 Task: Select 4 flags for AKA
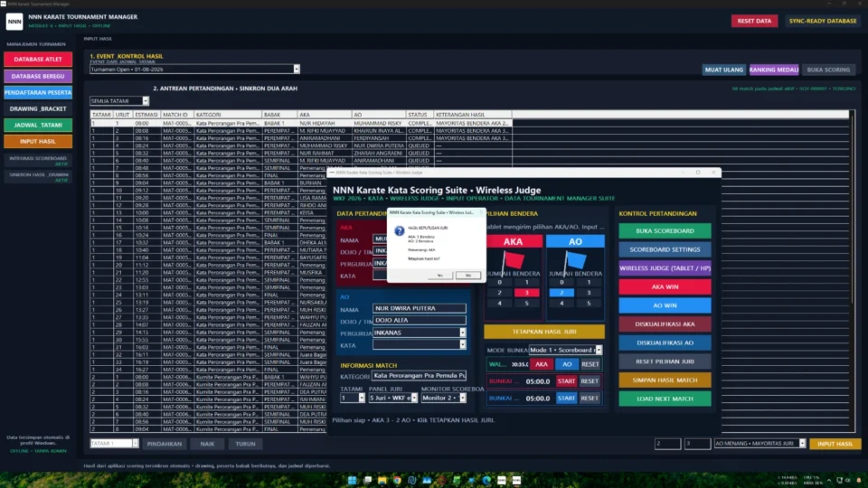499,304
